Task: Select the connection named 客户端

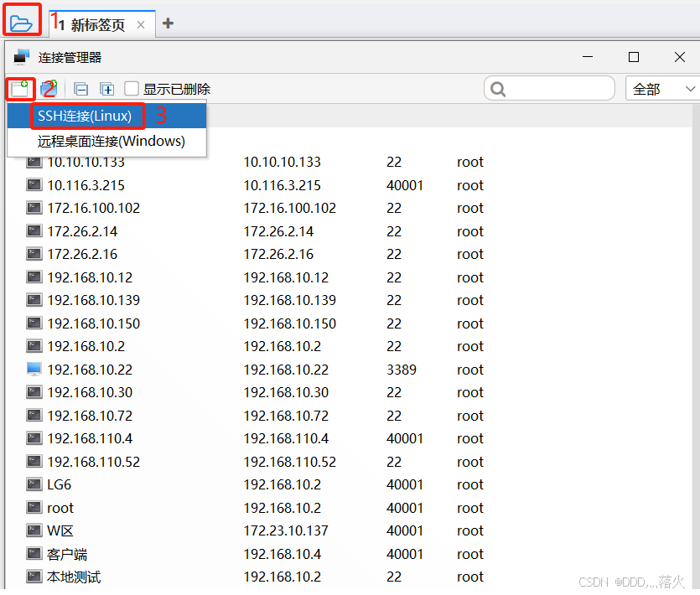Action: 69,554
